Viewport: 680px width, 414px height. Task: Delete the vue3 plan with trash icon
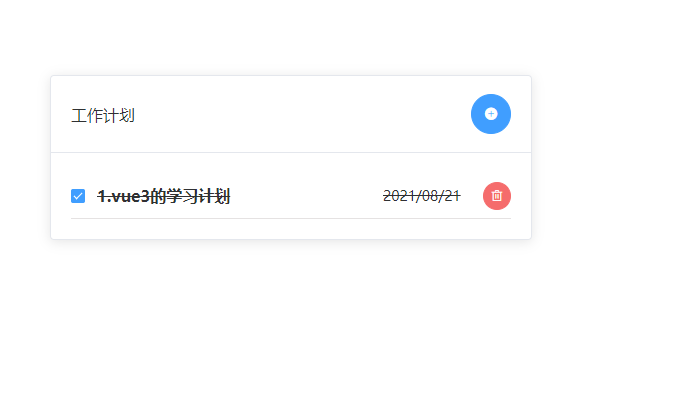(x=497, y=196)
